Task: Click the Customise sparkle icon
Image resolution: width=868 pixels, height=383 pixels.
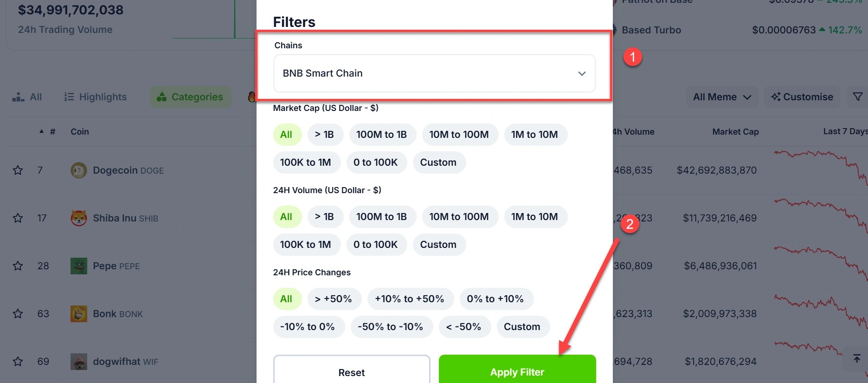Action: (x=776, y=97)
